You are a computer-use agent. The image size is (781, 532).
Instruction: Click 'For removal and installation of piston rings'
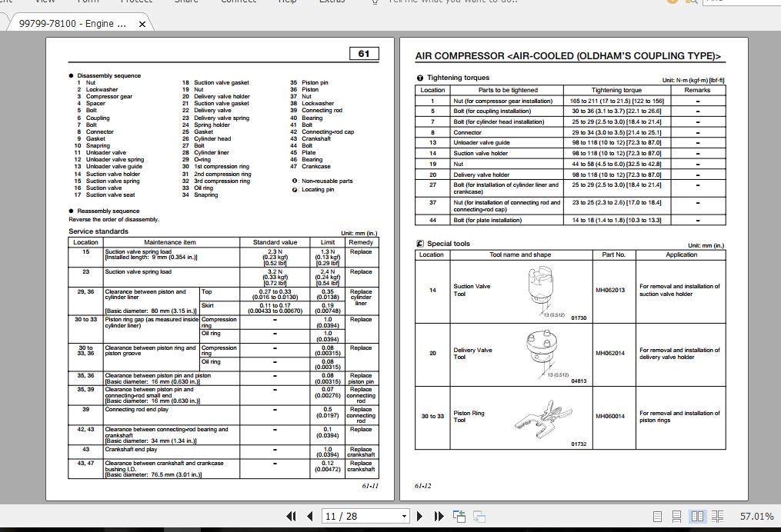pos(679,417)
